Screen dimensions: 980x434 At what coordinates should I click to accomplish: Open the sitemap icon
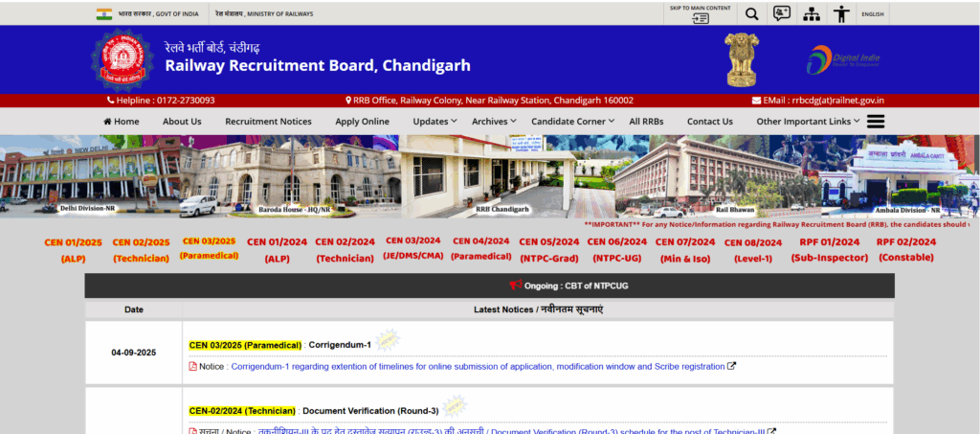tap(812, 13)
